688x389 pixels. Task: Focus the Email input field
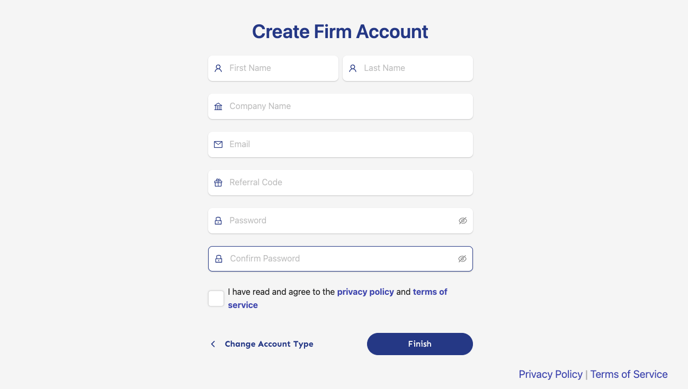(x=340, y=144)
